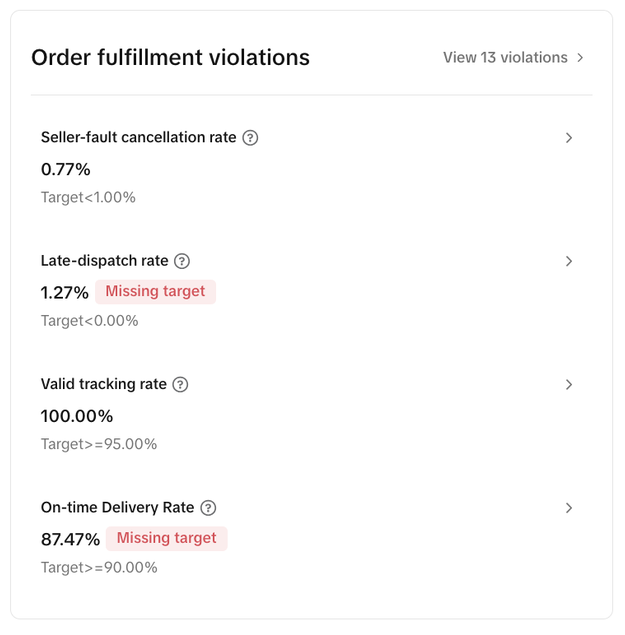Click the Order fulfillment violations heading
The width and height of the screenshot is (625, 635).
click(170, 58)
